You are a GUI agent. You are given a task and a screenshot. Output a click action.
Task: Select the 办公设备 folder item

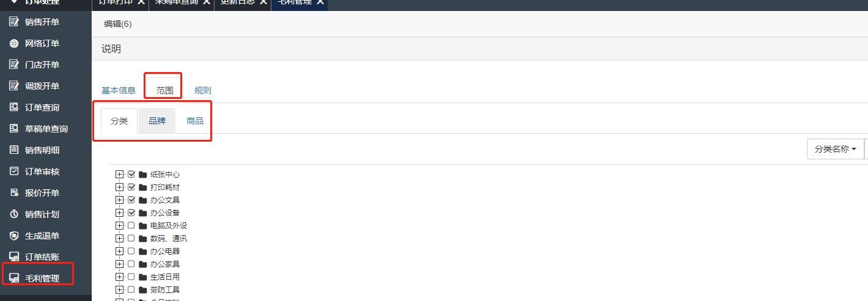coord(160,212)
